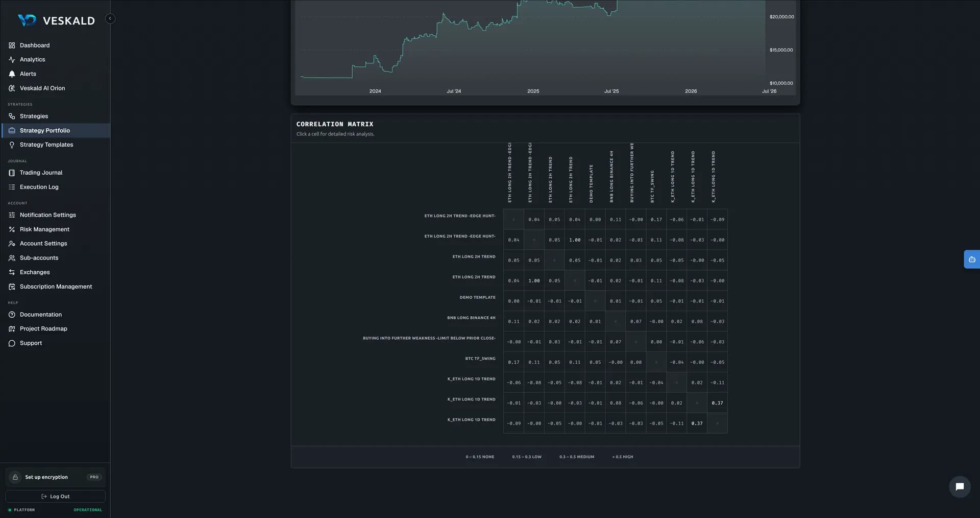This screenshot has height=518, width=980.
Task: Click the 0 – 0.15 NONE legend entry
Action: pyautogui.click(x=480, y=457)
